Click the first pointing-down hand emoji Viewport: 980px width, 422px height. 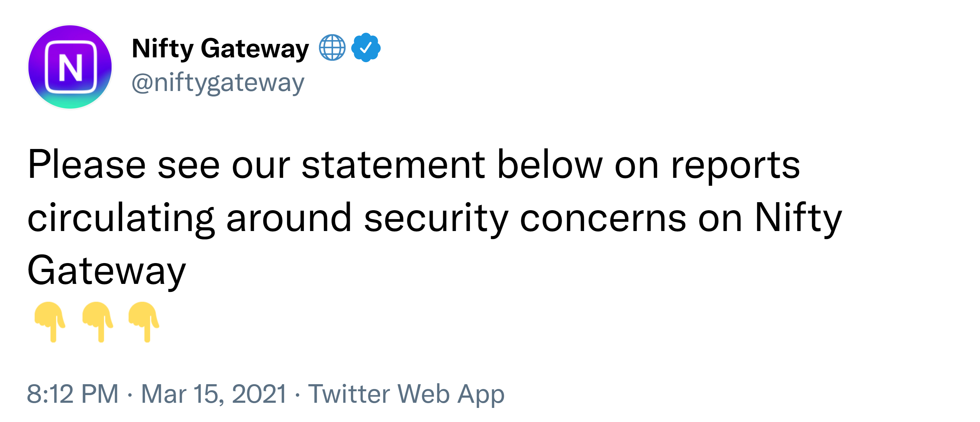pyautogui.click(x=50, y=322)
